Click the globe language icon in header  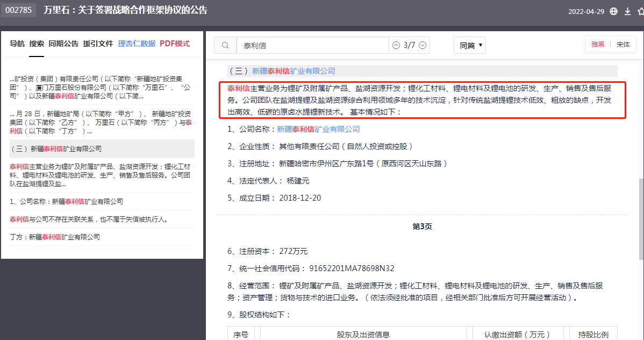(613, 11)
